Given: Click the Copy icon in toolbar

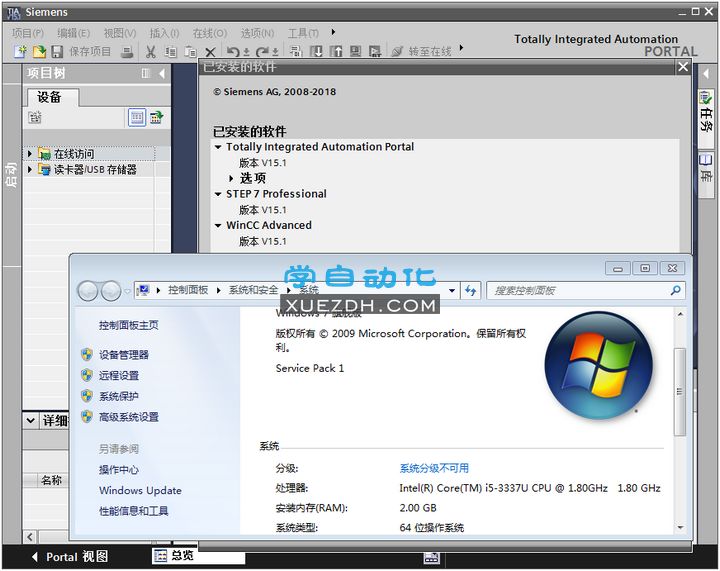Looking at the screenshot, I should [171, 52].
